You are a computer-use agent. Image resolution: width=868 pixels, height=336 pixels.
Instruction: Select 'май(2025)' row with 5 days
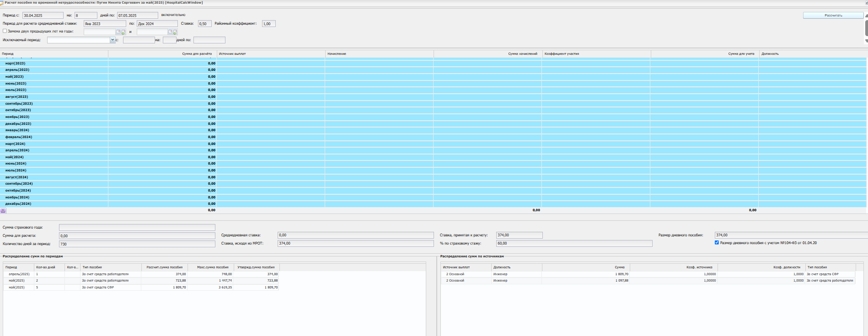click(x=141, y=288)
